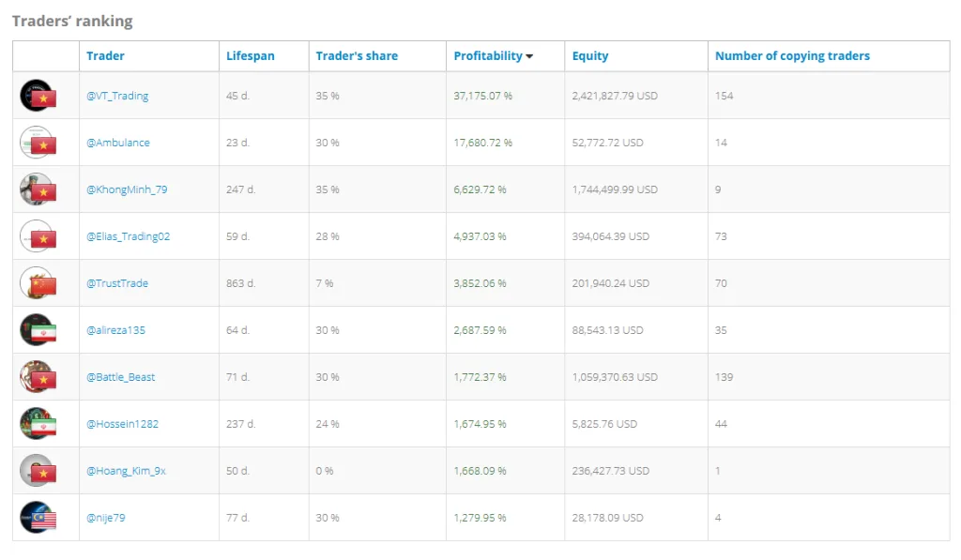Click the @nije79 avatar with Malaysia flag

tap(38, 518)
